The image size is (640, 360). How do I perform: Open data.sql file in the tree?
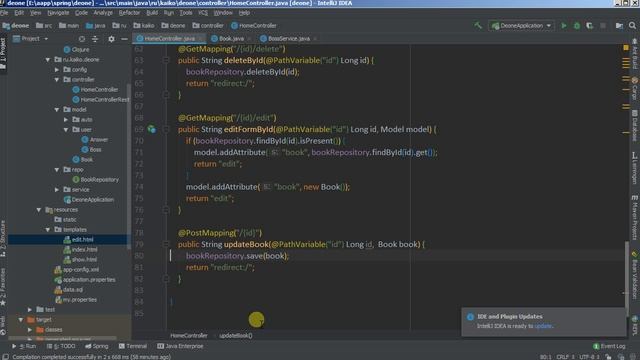pyautogui.click(x=69, y=289)
